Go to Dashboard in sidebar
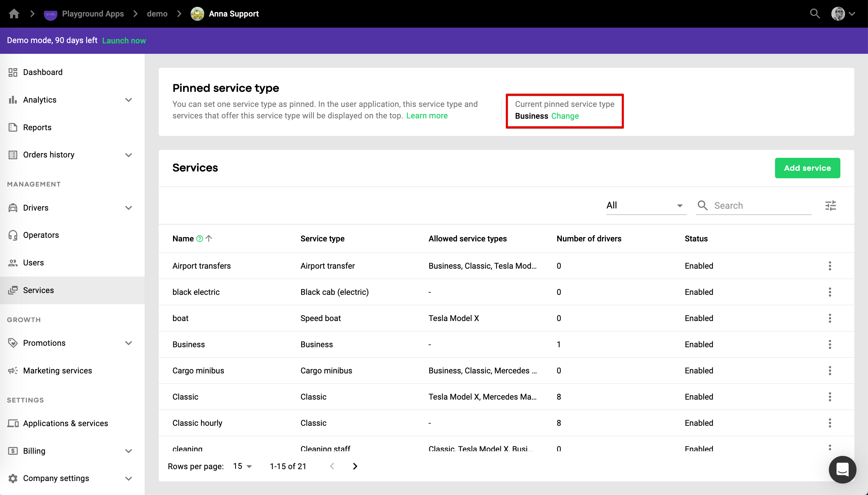 click(43, 72)
